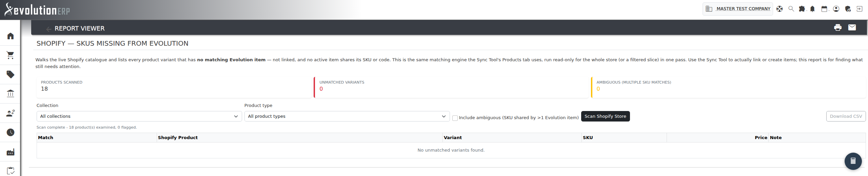Open the bank building sidebar module
This screenshot has height=176, width=868.
coord(11,93)
